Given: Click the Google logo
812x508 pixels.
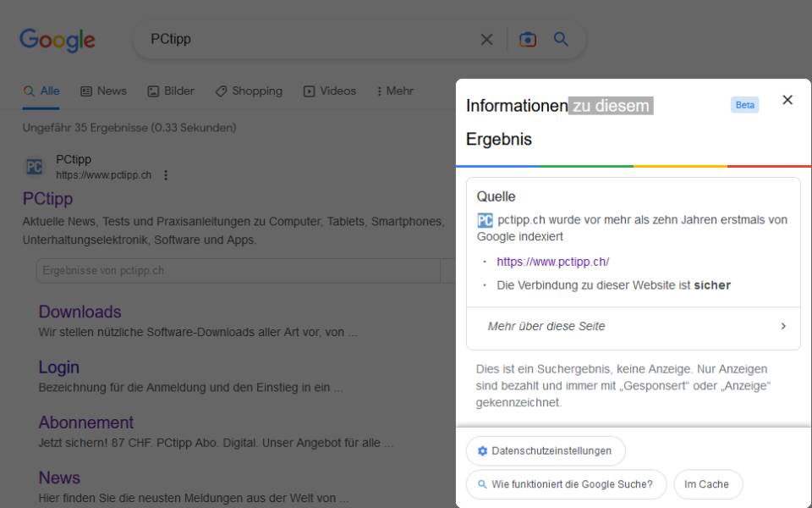Looking at the screenshot, I should 57,40.
